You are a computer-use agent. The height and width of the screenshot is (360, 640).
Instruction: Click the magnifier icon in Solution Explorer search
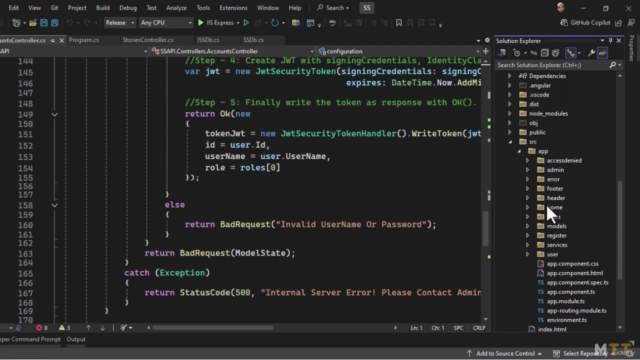pyautogui.click(x=612, y=65)
